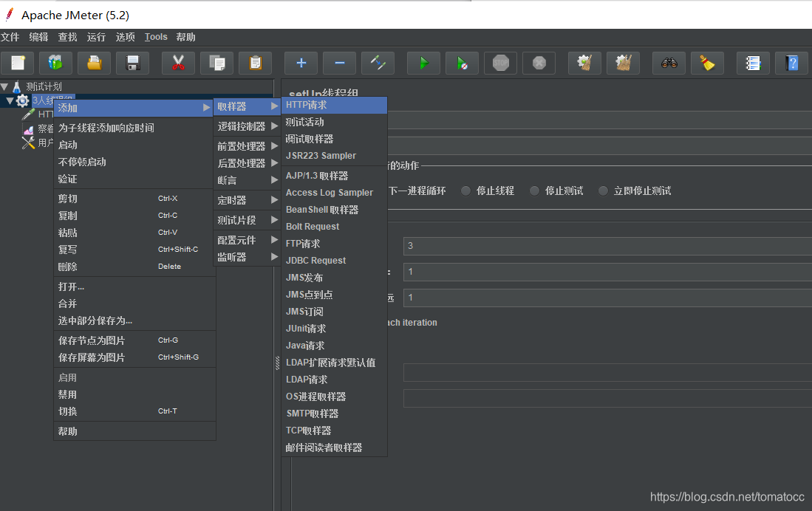
Task: Expand the Logic Controller (逻辑控制器) submenu
Action: click(x=247, y=126)
